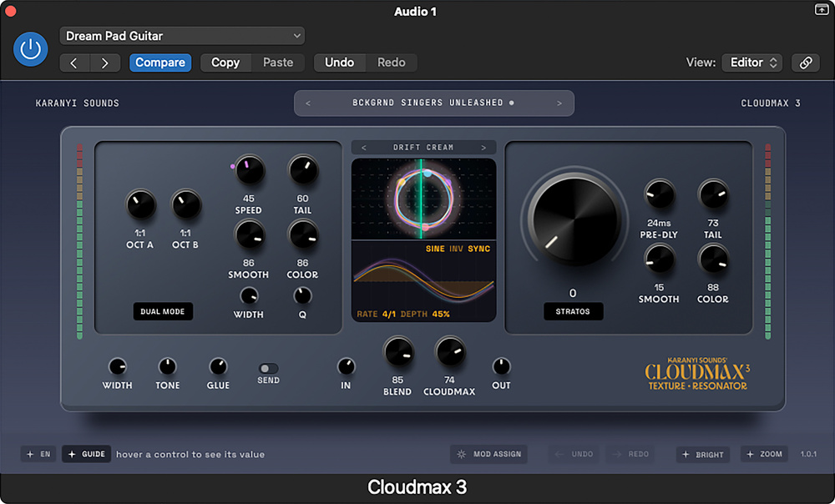Click the reverb COLOR knob set to 88
The image size is (835, 504).
[713, 260]
